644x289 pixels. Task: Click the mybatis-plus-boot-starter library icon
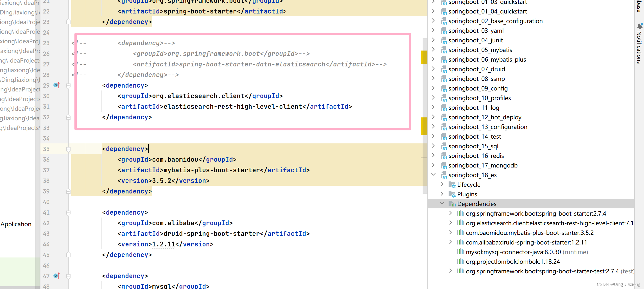(461, 232)
